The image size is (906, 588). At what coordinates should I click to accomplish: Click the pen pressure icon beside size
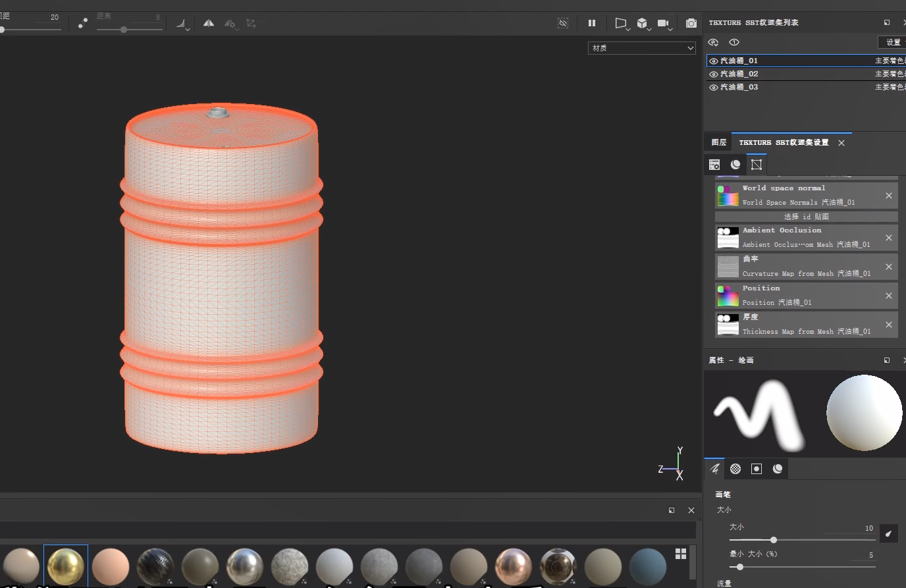pos(888,533)
